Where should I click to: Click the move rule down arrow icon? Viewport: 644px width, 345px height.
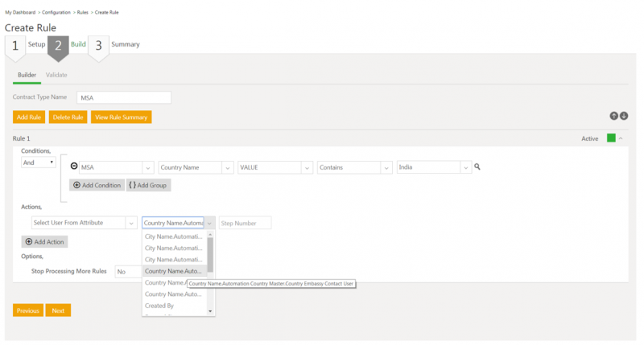coord(624,117)
